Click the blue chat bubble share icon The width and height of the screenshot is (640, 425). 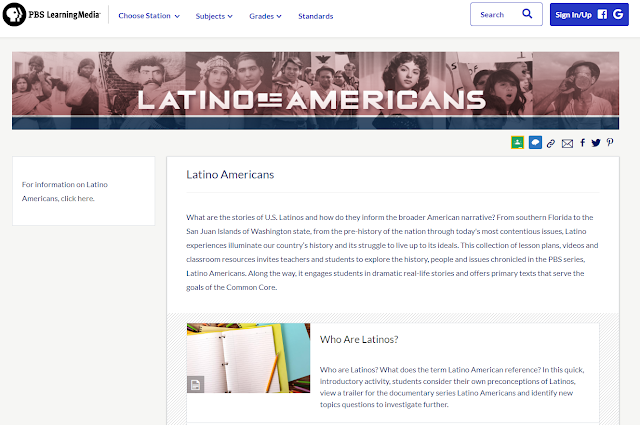(x=535, y=142)
